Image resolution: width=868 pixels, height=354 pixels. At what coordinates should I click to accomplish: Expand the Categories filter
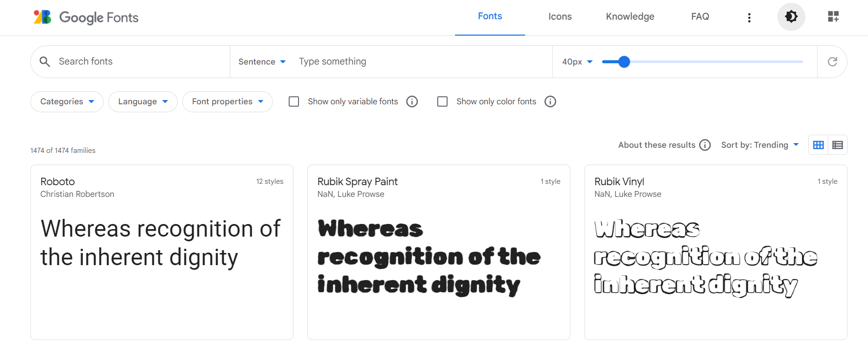[67, 101]
